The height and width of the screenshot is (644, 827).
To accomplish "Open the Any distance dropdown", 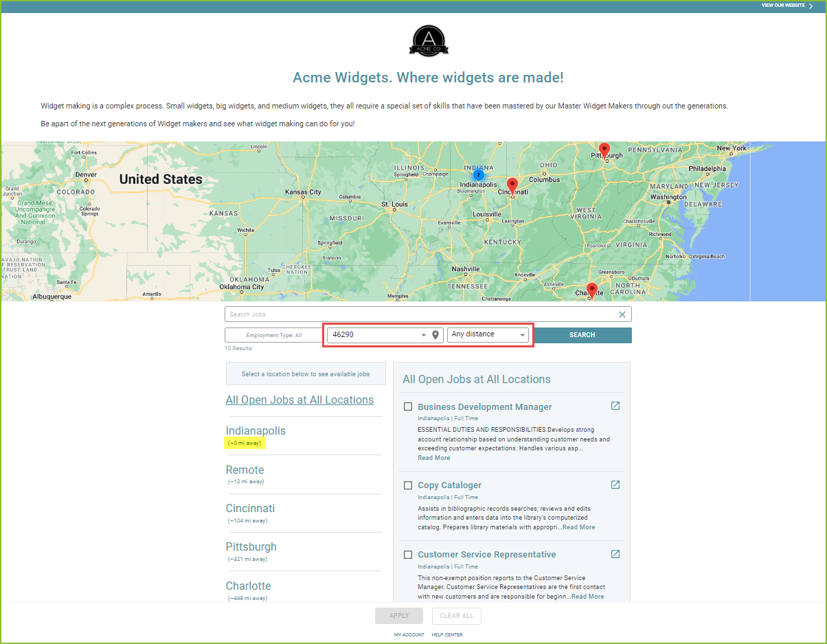I will [x=488, y=335].
